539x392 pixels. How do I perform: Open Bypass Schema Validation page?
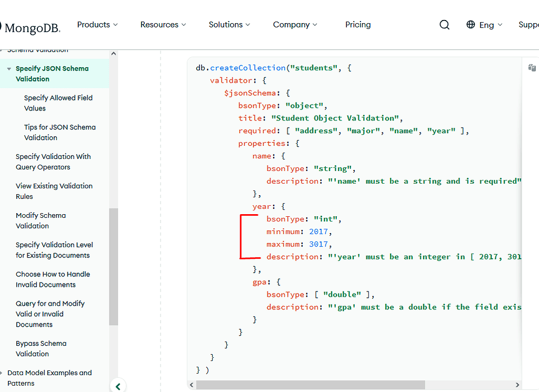click(41, 348)
